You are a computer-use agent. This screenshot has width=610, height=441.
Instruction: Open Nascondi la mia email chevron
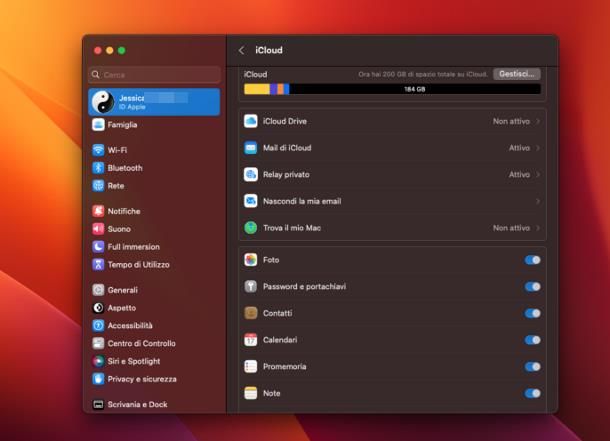[538, 201]
